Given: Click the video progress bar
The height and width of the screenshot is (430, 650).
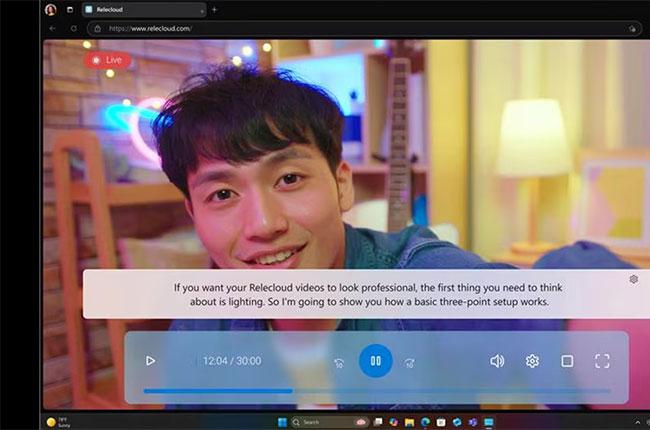Looking at the screenshot, I should 377,391.
